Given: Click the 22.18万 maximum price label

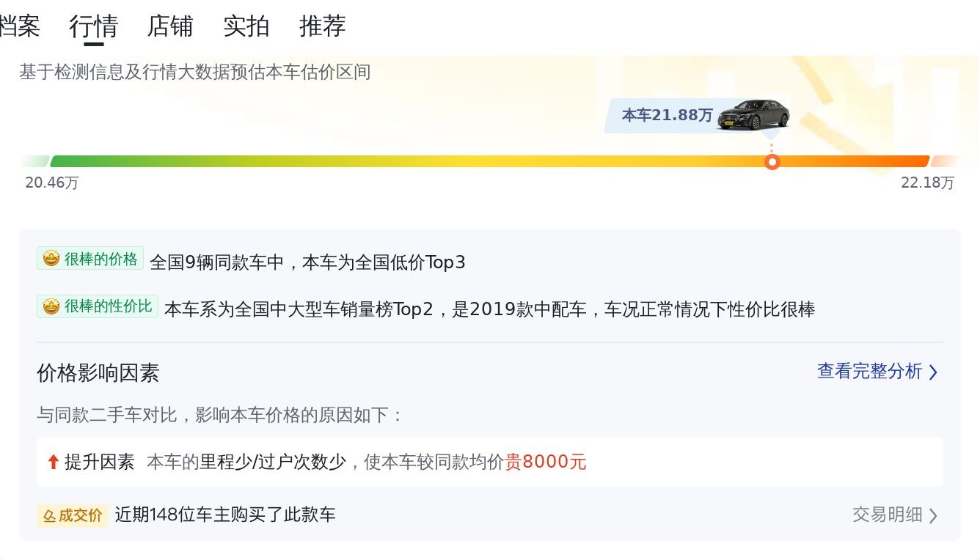Looking at the screenshot, I should (927, 183).
